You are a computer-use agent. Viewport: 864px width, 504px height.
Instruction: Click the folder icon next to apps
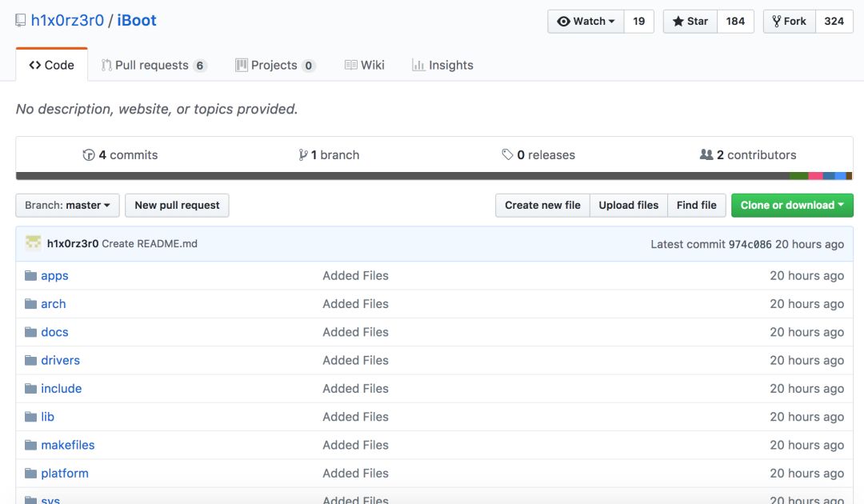coord(31,275)
